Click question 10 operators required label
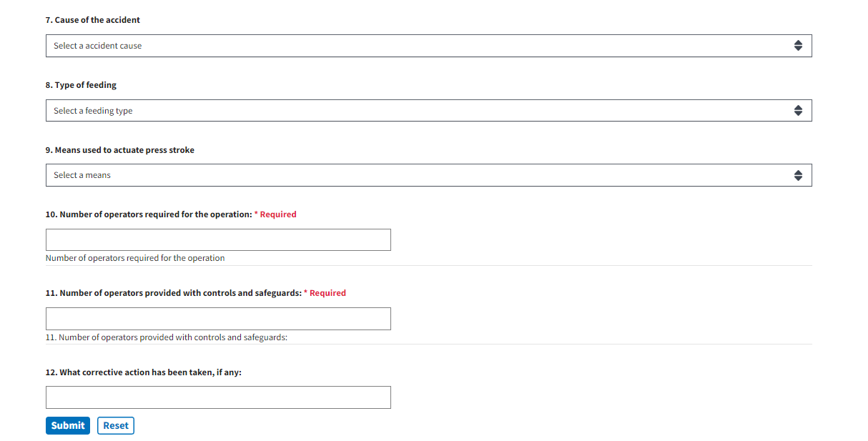This screenshot has width=868, height=441. pos(149,214)
